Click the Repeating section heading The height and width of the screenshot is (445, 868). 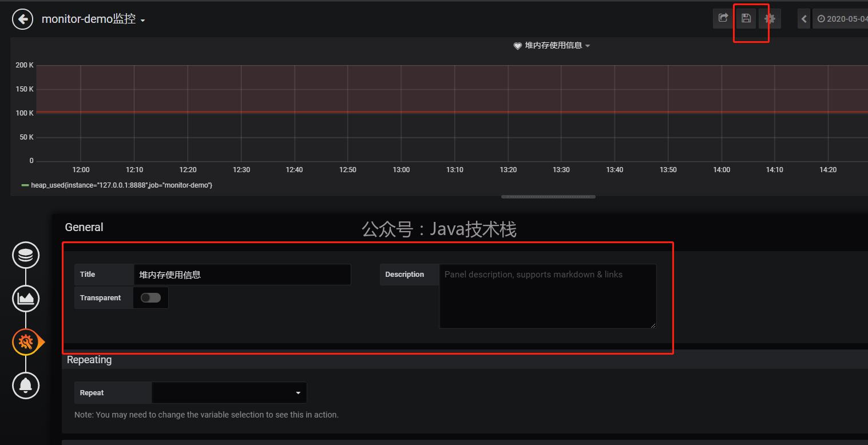click(89, 360)
